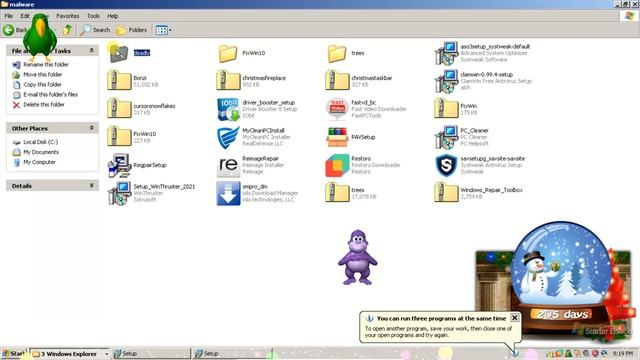
Task: Select the MyCleanPCInstall icon
Action: click(x=228, y=137)
